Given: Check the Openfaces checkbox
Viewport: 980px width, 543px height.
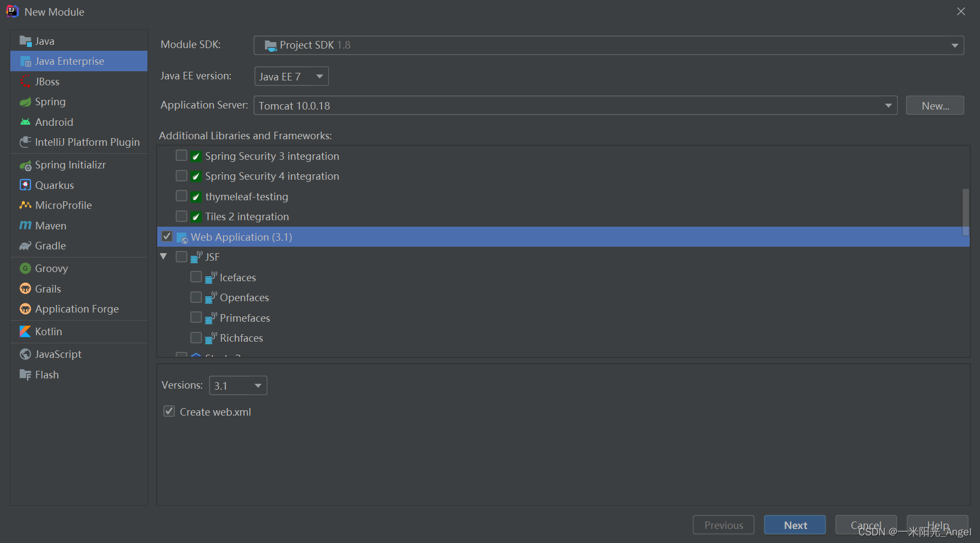Looking at the screenshot, I should (x=196, y=297).
